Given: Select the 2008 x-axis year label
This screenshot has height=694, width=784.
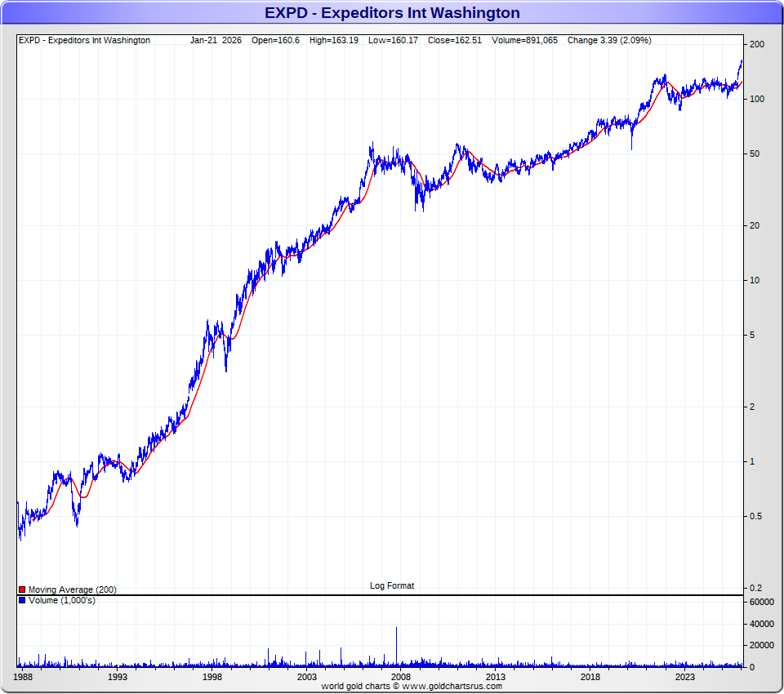Looking at the screenshot, I should (x=401, y=677).
